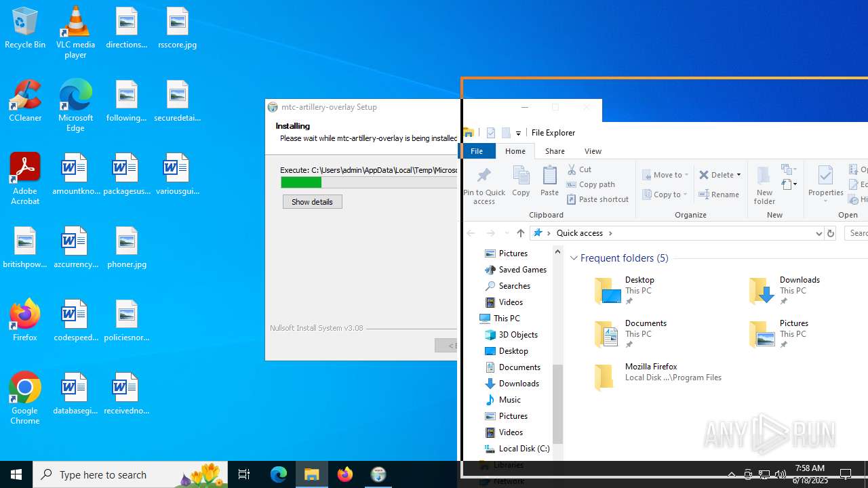Open the Copy to dropdown
868x488 pixels.
tap(665, 195)
